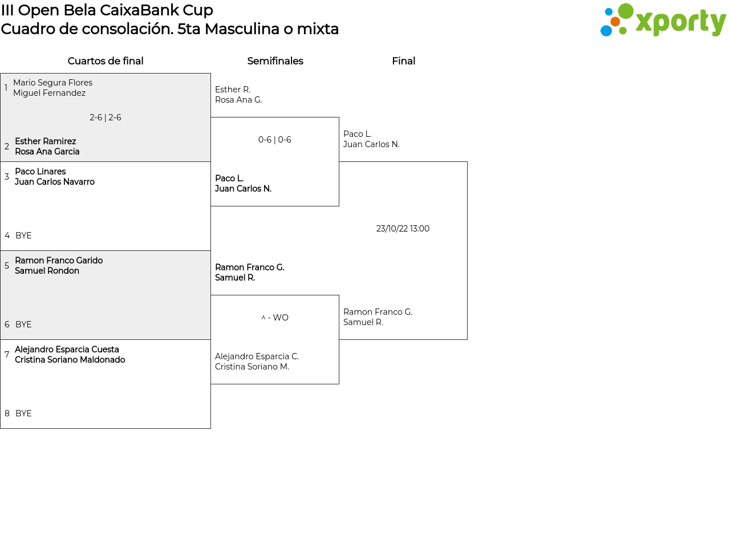Click the WO semifinal result
The height and width of the screenshot is (560, 730).
click(x=275, y=318)
